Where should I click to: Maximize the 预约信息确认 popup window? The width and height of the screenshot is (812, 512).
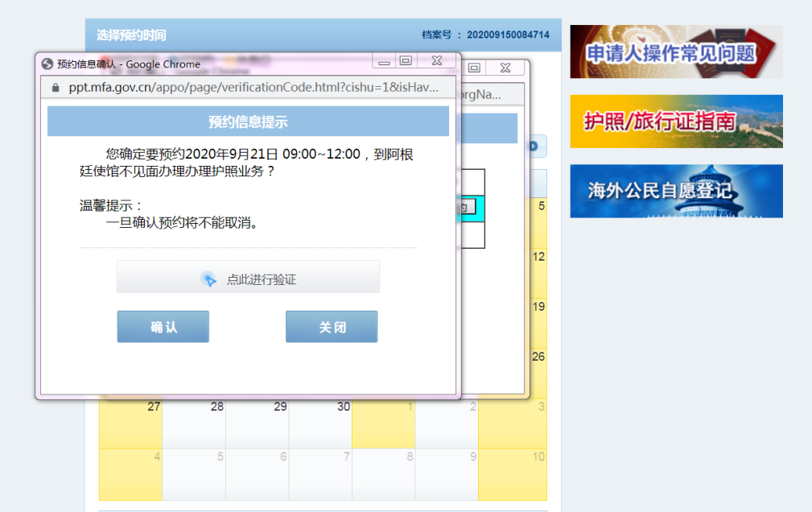[x=406, y=61]
